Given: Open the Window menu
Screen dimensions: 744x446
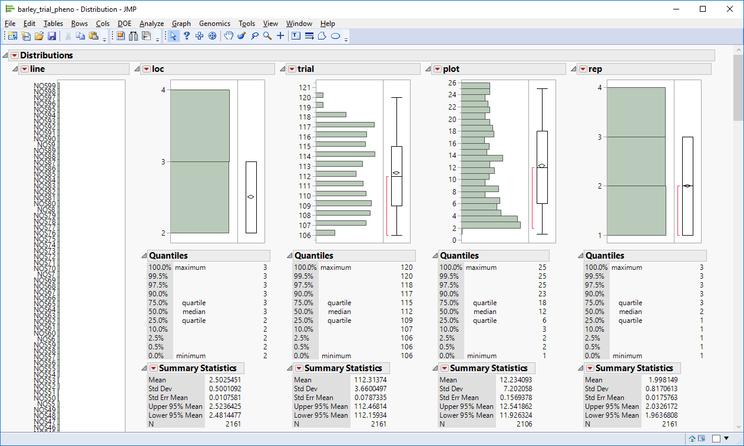Looking at the screenshot, I should (299, 23).
